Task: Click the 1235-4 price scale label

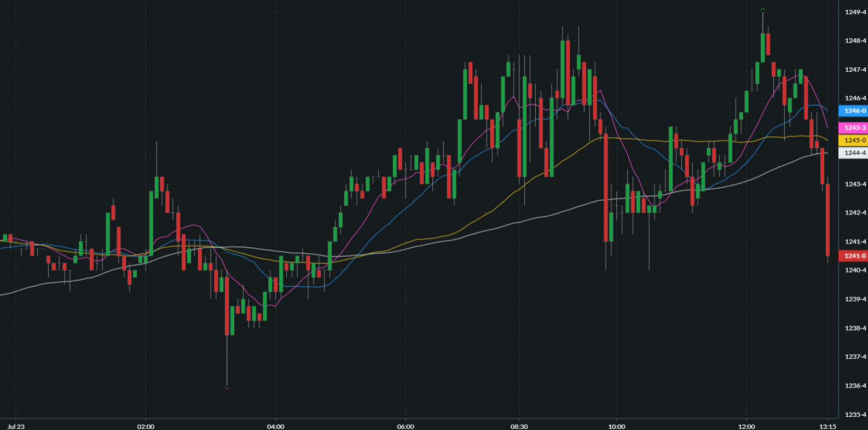Action: pos(855,415)
